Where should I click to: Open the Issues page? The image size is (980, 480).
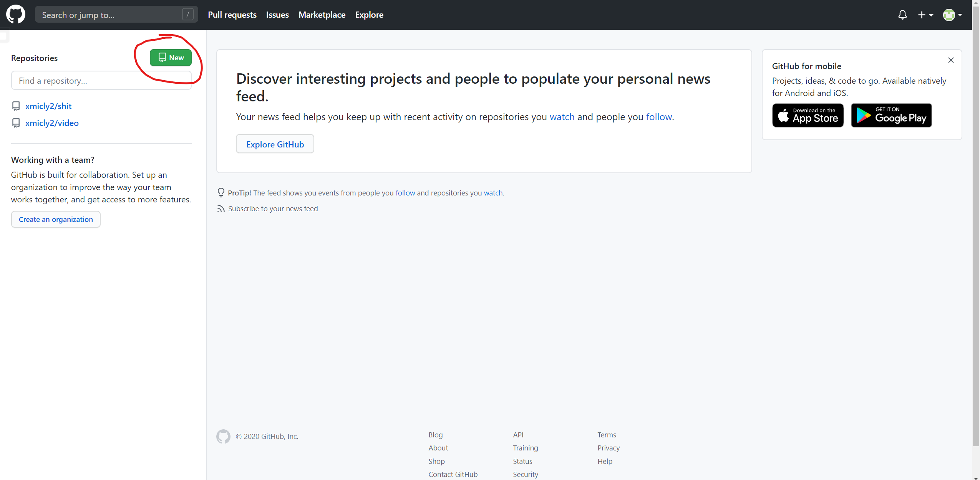(277, 15)
